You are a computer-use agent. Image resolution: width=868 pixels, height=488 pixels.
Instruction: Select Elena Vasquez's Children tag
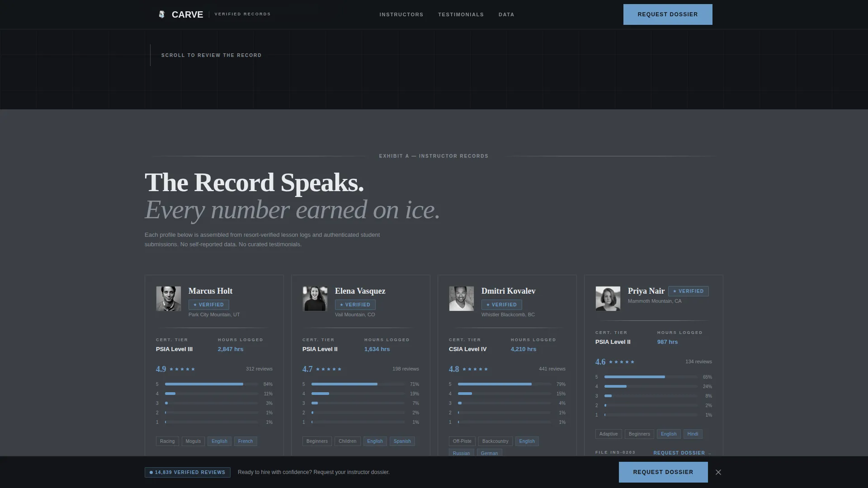[x=348, y=441]
